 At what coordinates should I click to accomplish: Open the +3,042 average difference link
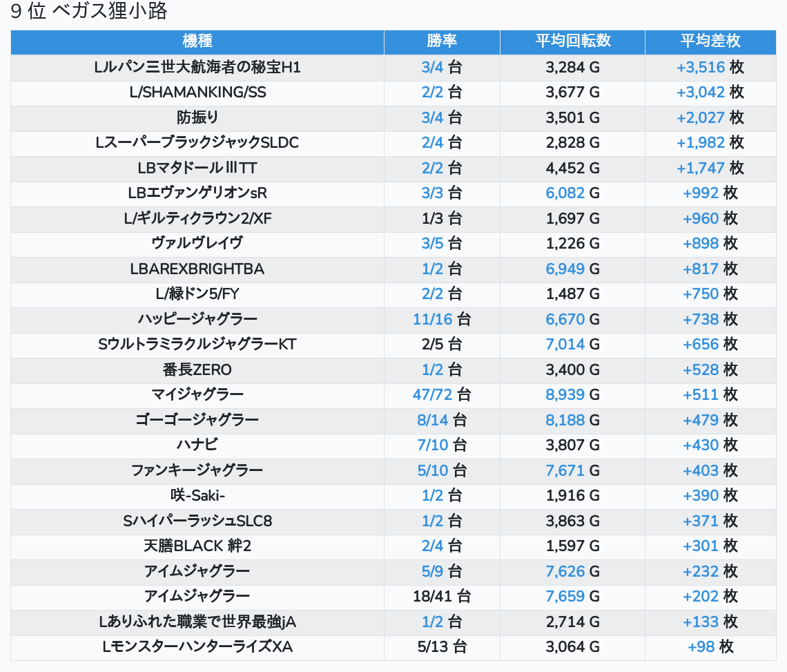tap(701, 93)
